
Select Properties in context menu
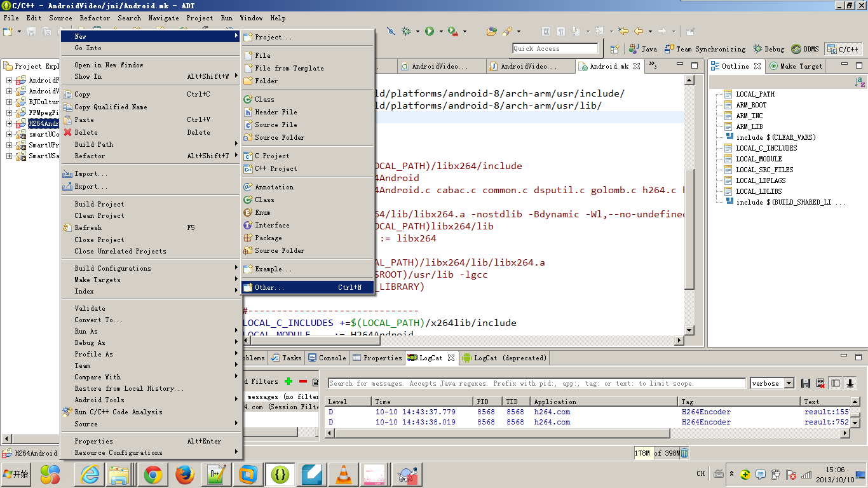[x=151, y=441]
